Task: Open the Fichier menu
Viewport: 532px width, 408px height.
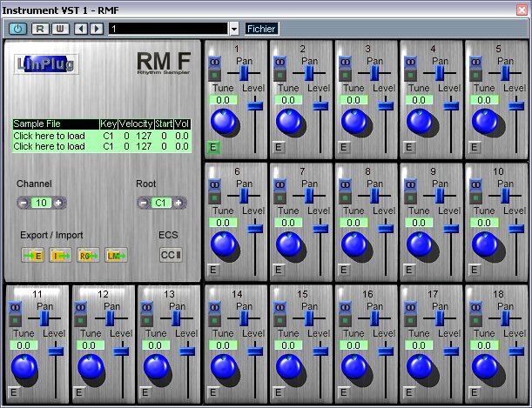Action: point(261,29)
